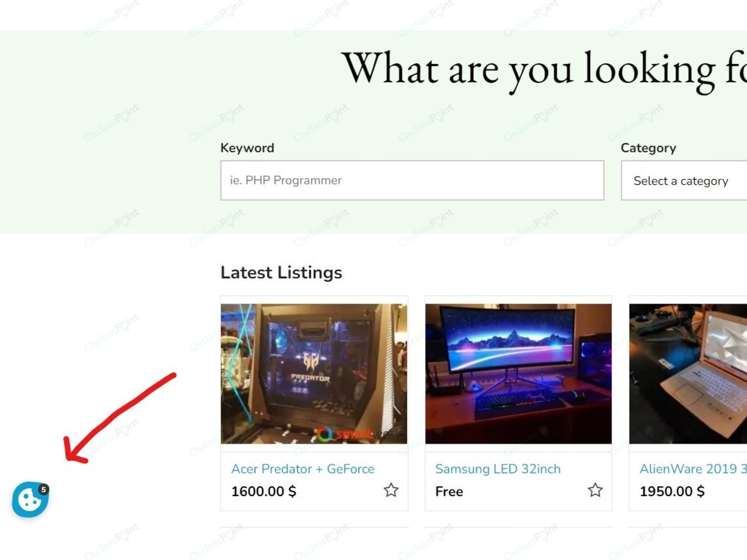Favorite the Samsung LED 32inch listing star

click(595, 490)
